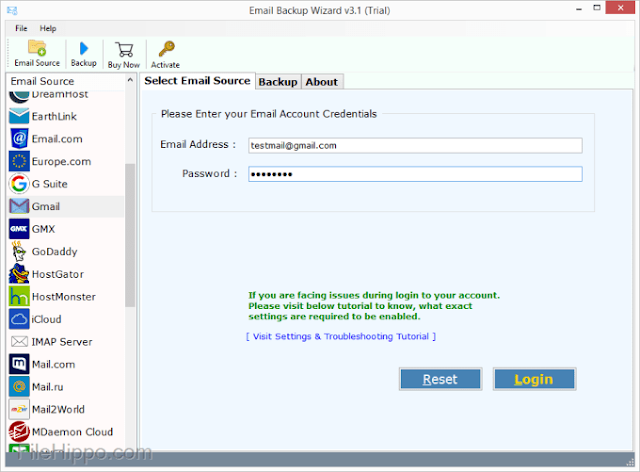Screen dimensions: 640x472
Task: Choose G Suite text in the list
Action: pos(49,184)
